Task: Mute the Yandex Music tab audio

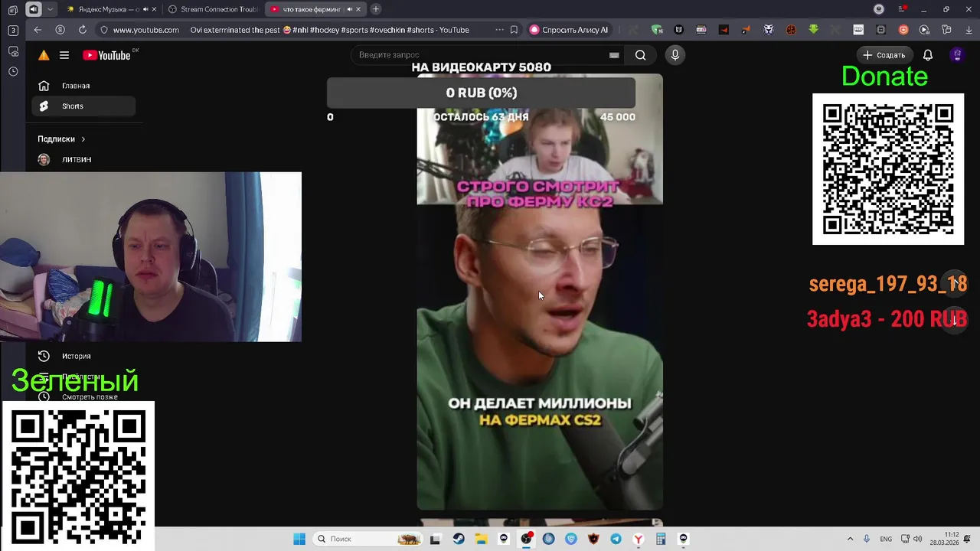Action: point(145,9)
